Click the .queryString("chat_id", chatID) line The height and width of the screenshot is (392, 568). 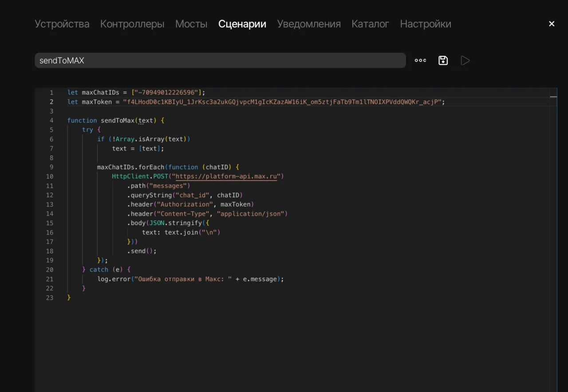pos(185,195)
